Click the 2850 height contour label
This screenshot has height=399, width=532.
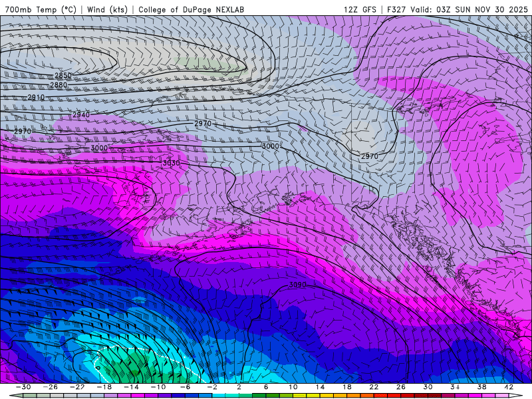coord(63,75)
